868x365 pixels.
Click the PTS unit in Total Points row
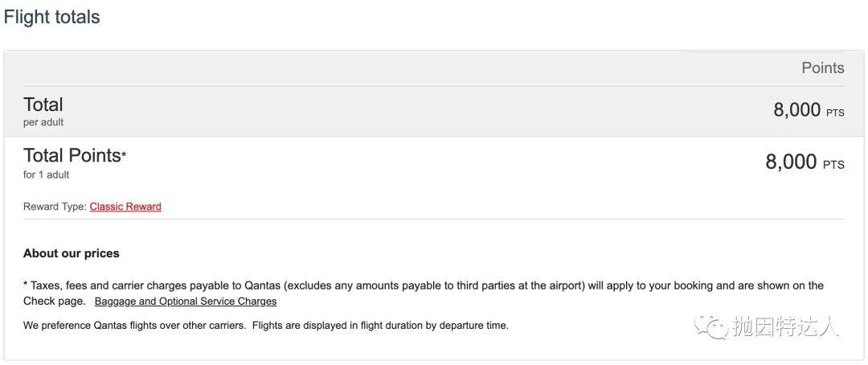click(x=833, y=165)
